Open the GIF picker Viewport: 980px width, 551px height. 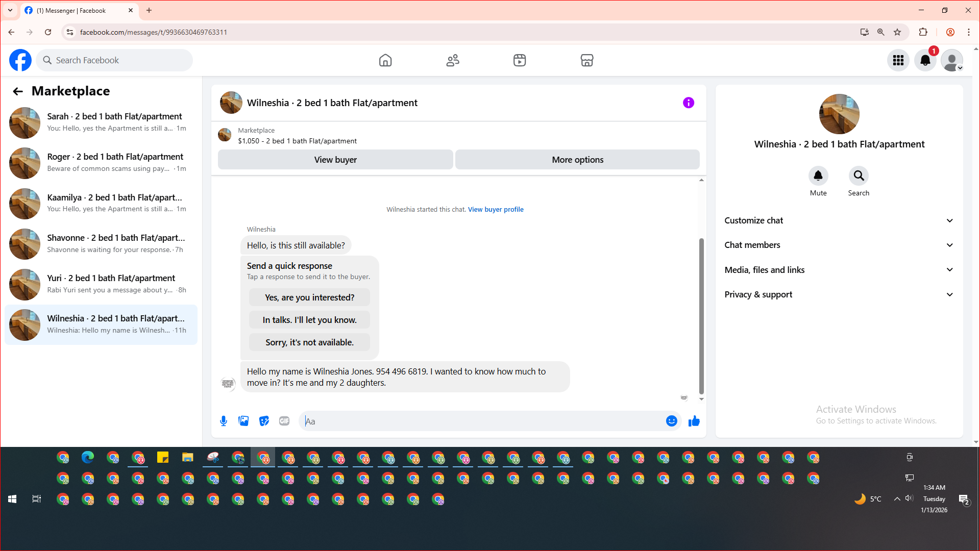tap(284, 421)
